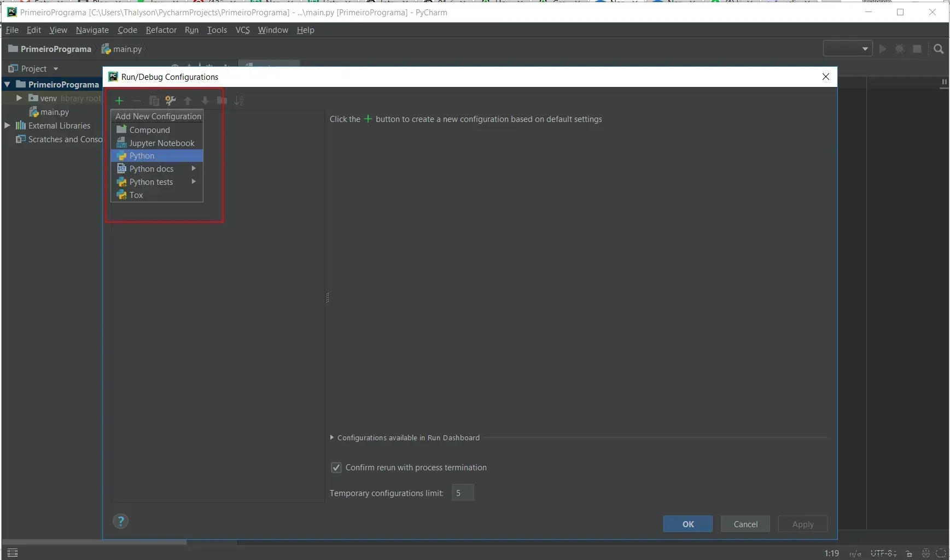Click the Move Up arrow icon
Screen dimensions: 950x560
click(x=188, y=101)
